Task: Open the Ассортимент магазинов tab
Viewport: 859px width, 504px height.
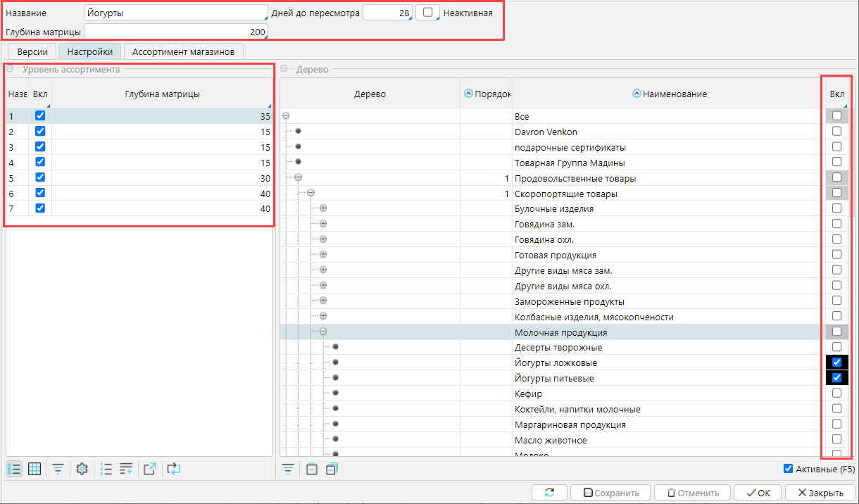Action: [x=183, y=51]
